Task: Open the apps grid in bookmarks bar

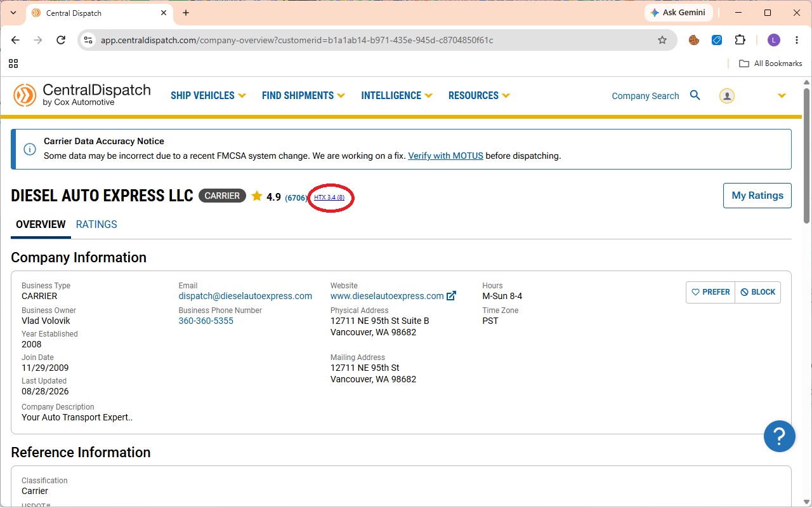Action: pyautogui.click(x=13, y=63)
